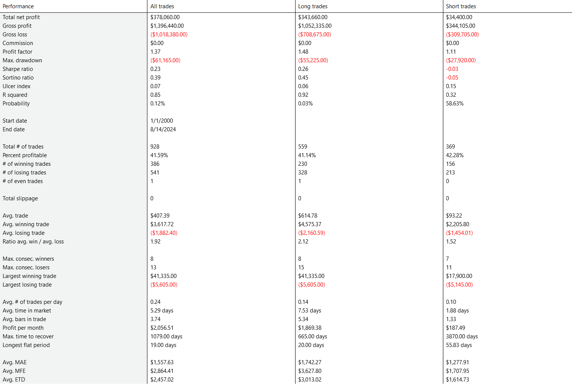Select the Start date value 1/1/2000
Screen dimensions: 572x392
[162, 121]
